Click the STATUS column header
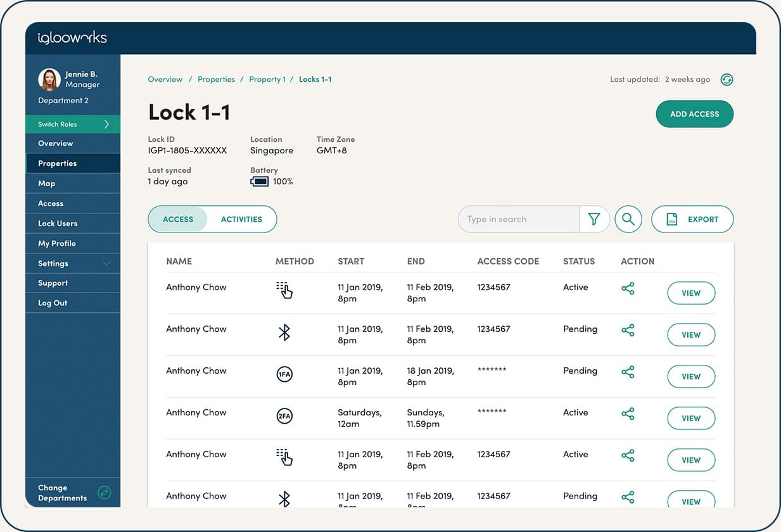 (579, 261)
